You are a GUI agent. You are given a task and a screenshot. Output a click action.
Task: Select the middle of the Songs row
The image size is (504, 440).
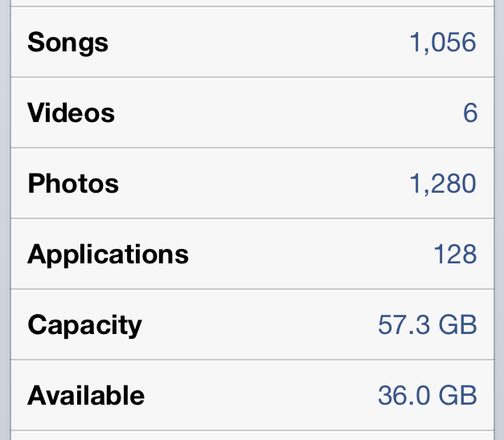[x=252, y=43]
